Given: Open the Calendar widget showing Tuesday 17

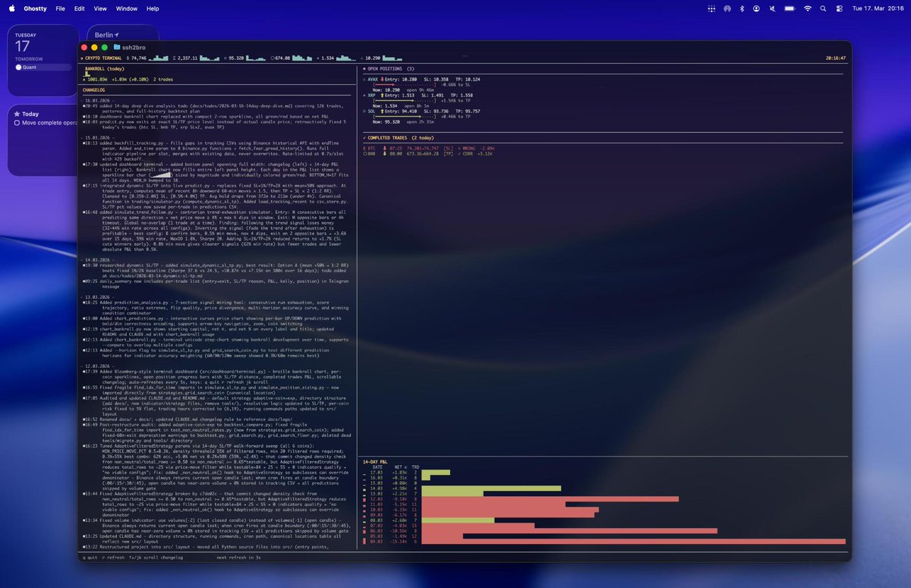Looking at the screenshot, I should point(43,61).
